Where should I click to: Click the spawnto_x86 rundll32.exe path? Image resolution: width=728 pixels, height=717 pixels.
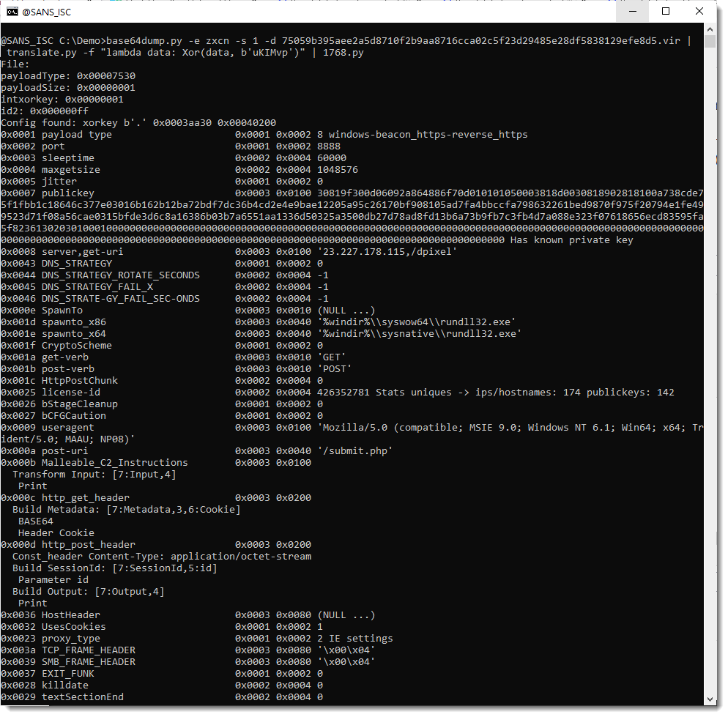[x=419, y=322]
